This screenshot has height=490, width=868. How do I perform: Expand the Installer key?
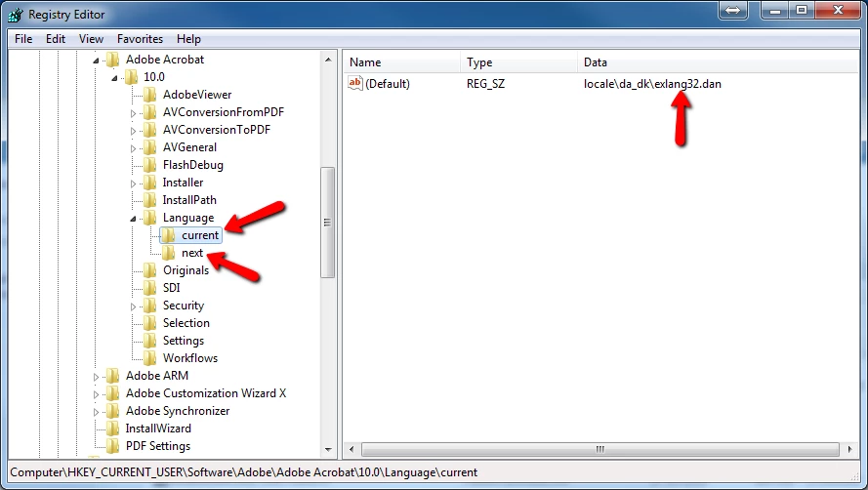point(133,184)
